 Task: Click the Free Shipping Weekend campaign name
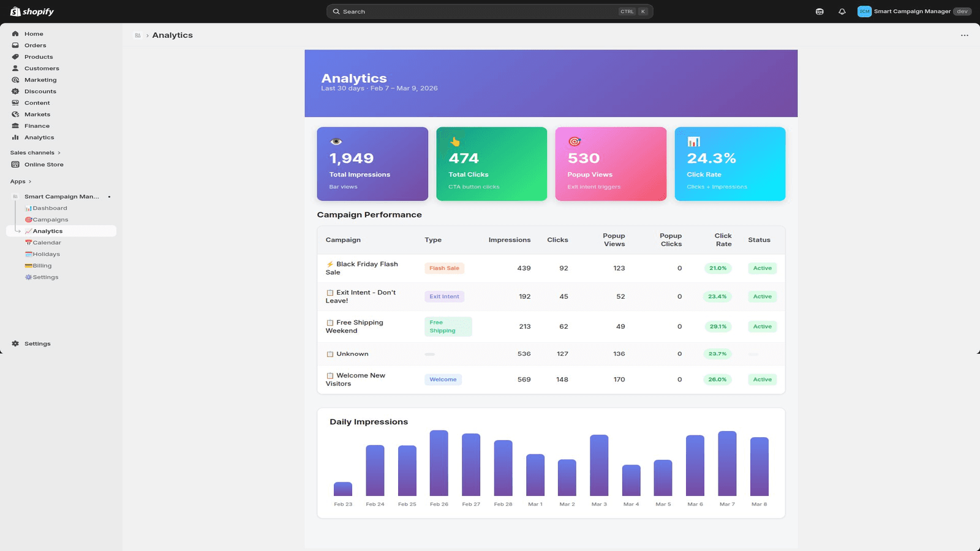pyautogui.click(x=354, y=326)
